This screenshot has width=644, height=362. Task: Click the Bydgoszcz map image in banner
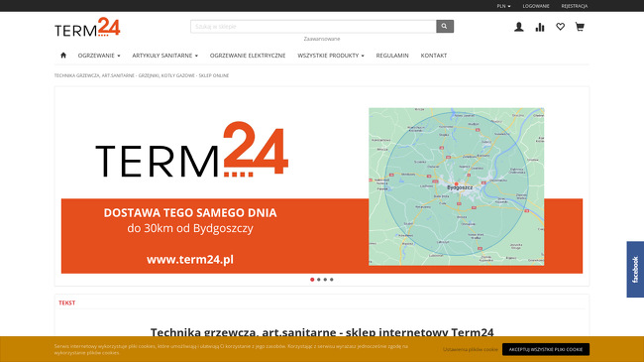[x=457, y=186]
